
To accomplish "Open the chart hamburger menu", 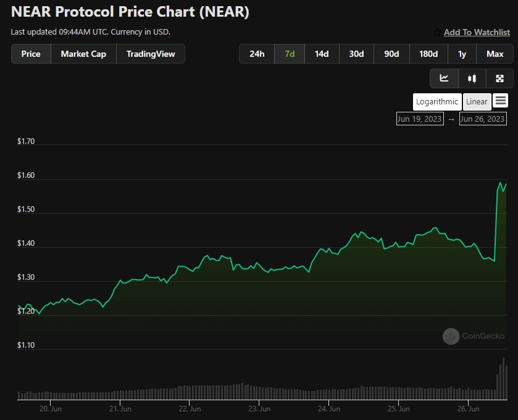I will tap(501, 100).
